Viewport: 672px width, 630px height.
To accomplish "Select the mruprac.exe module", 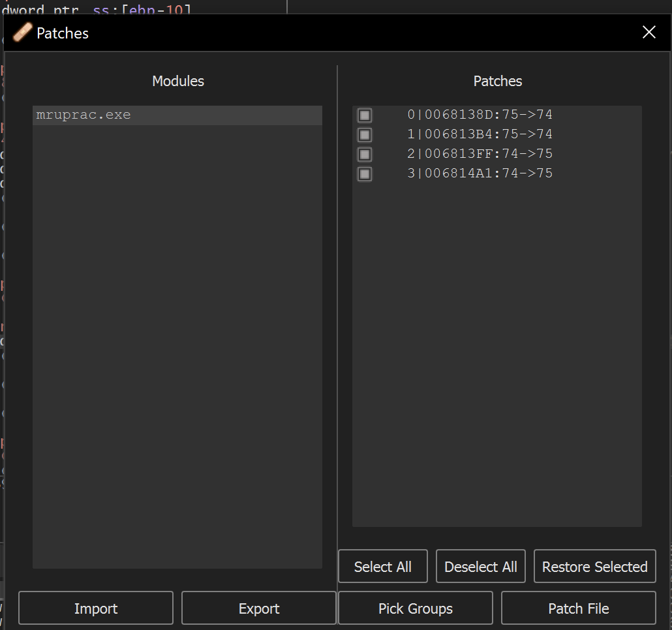I will click(177, 115).
